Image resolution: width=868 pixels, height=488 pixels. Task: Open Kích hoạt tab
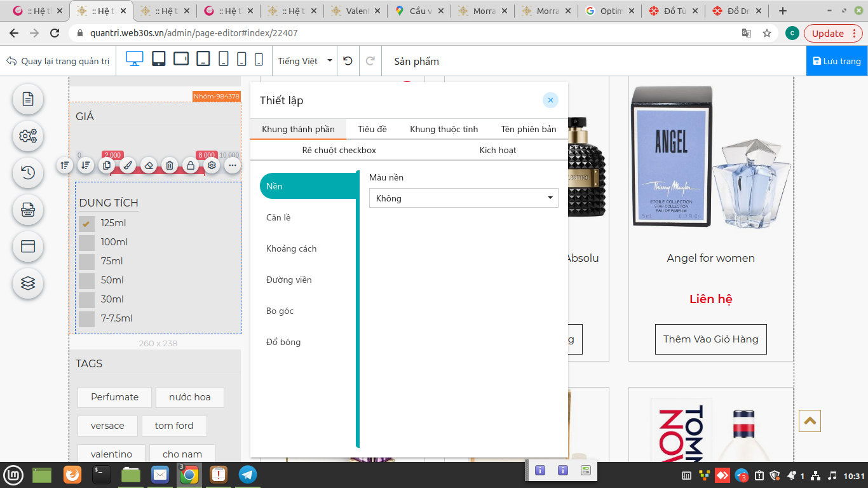[498, 150]
